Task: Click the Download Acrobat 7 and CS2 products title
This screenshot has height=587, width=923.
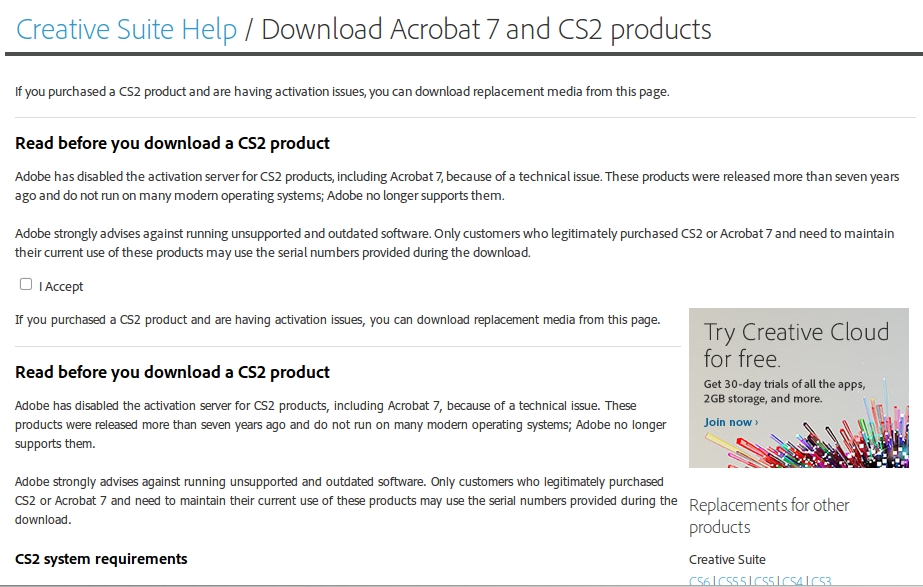Action: (x=486, y=29)
